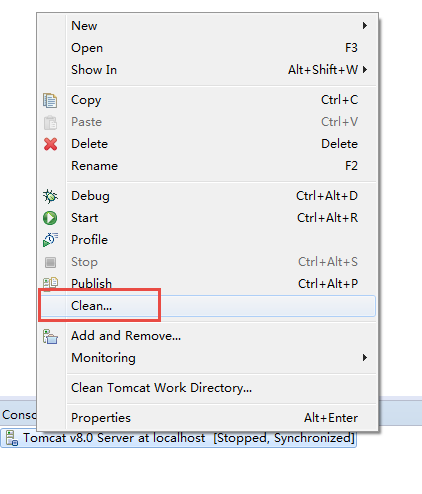Click the green Start play icon
Viewport: 422px width, 494px height.
tap(50, 218)
